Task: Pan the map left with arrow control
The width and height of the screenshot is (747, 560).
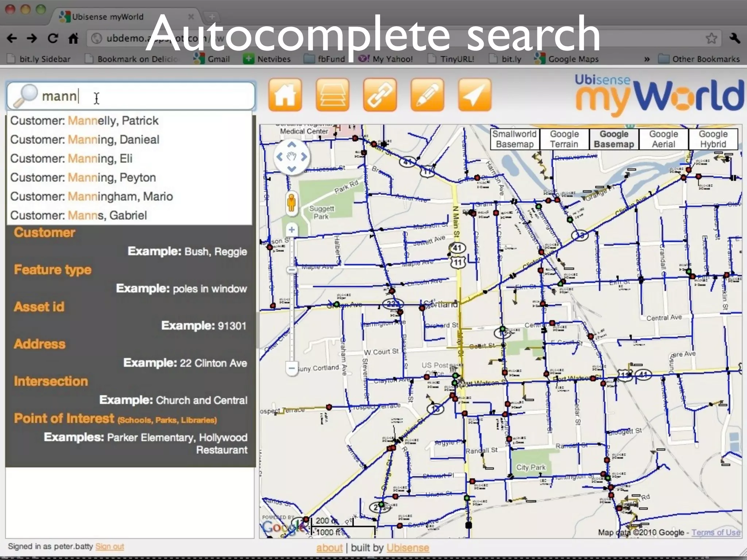Action: coord(279,157)
